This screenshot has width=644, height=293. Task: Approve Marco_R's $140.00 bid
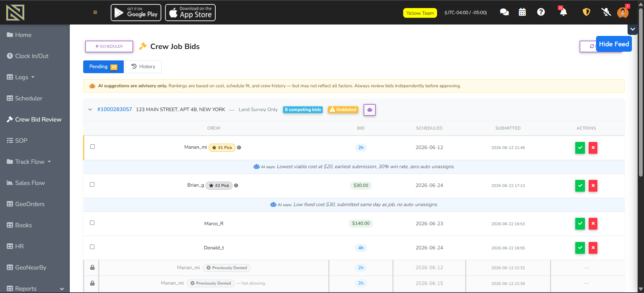coord(580,224)
